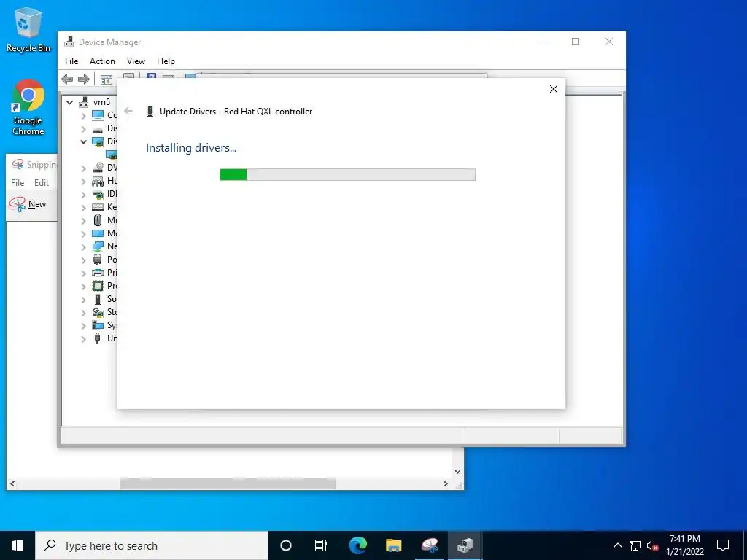The height and width of the screenshot is (560, 747).
Task: Click the Windows Start button
Action: 18,545
